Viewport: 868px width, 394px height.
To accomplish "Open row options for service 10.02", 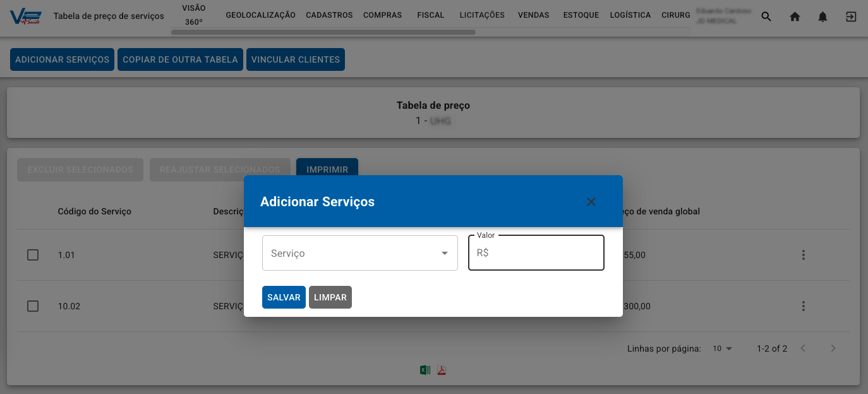I will coord(804,306).
